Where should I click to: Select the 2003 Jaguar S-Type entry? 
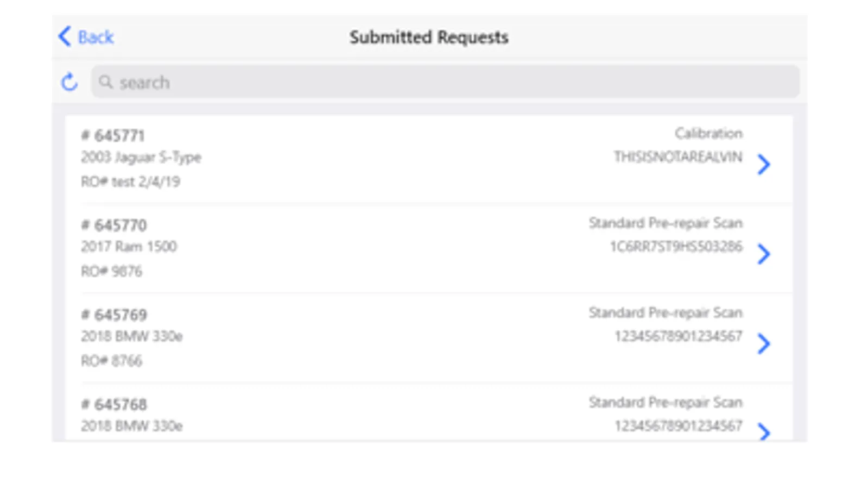tap(141, 158)
